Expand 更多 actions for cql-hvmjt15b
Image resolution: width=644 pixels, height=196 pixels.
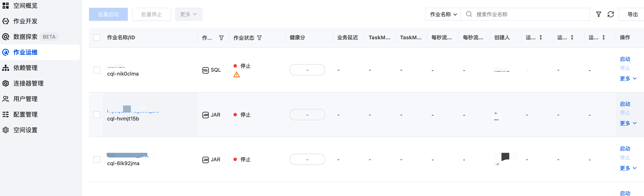pyautogui.click(x=628, y=123)
